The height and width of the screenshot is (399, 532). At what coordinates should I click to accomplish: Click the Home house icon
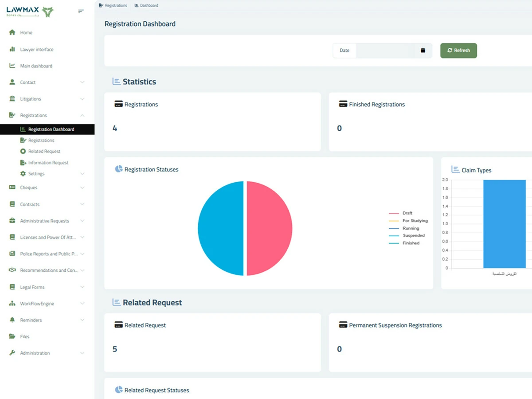(12, 32)
